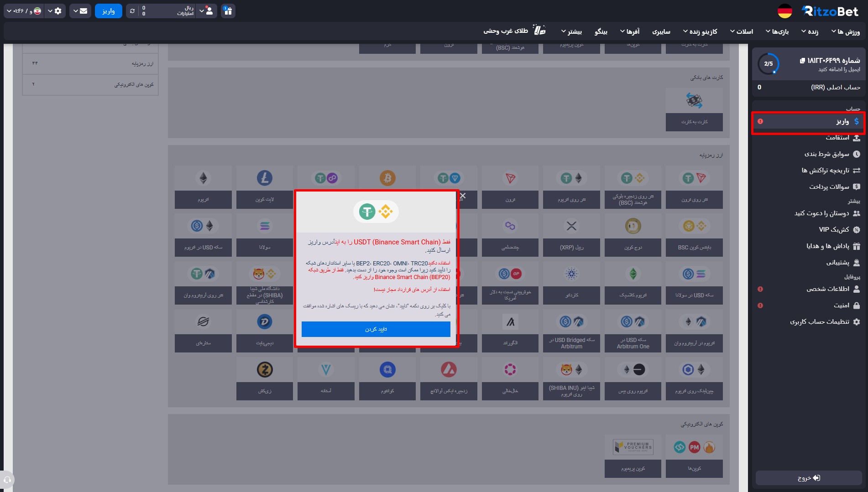Image resolution: width=868 pixels, height=492 pixels.
Task: Select the USD Bridged Arbitrum tile
Action: point(571,331)
